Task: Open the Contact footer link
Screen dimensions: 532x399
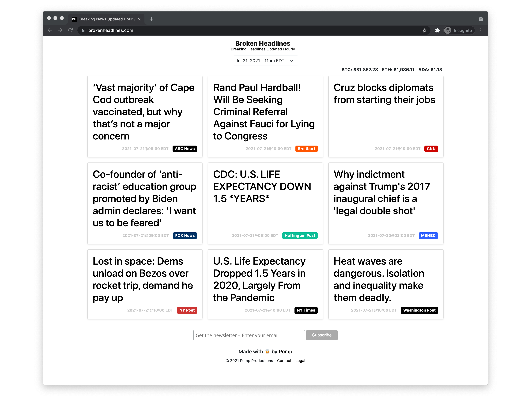Action: click(x=284, y=361)
